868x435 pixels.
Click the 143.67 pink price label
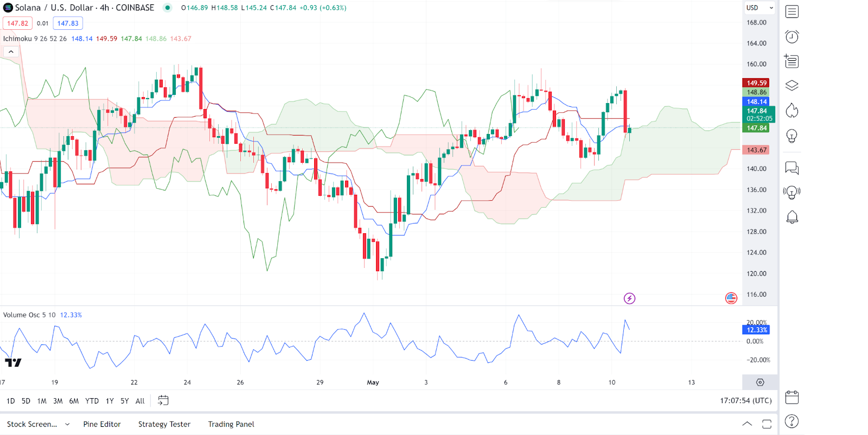(756, 150)
